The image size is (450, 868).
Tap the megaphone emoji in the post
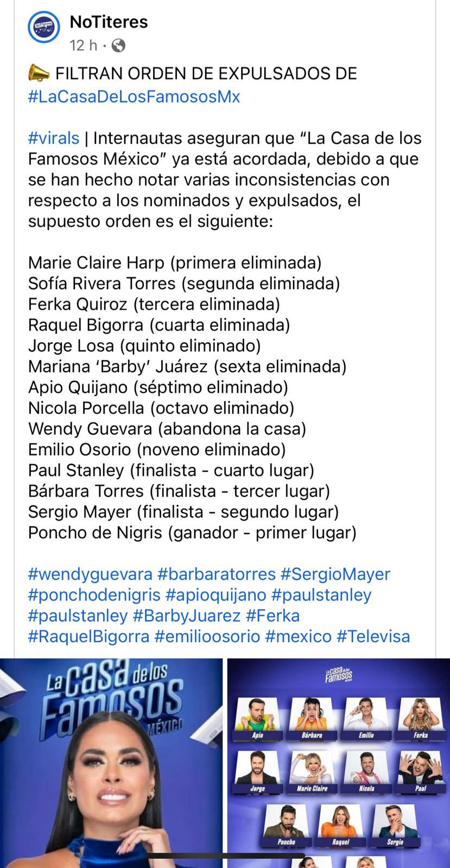[38, 73]
